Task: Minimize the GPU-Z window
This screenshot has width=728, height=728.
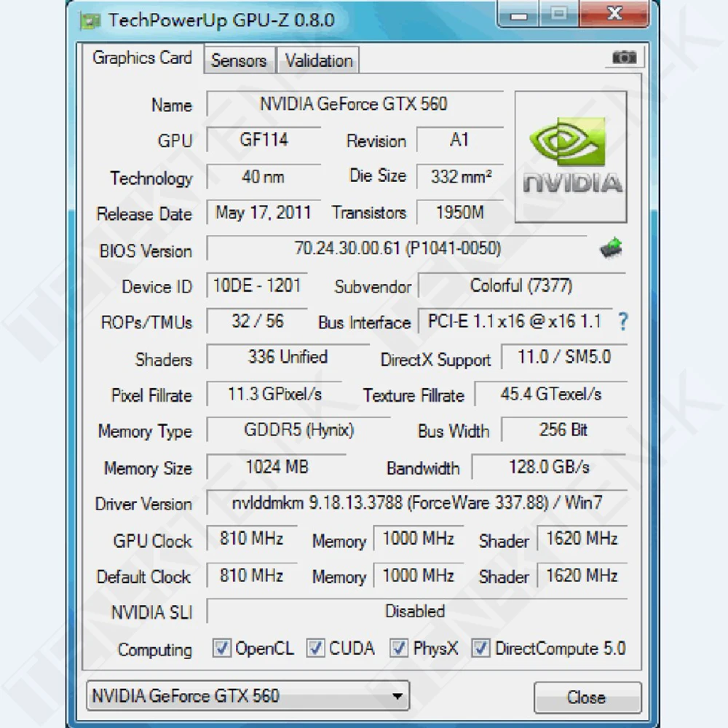Action: pos(518,14)
